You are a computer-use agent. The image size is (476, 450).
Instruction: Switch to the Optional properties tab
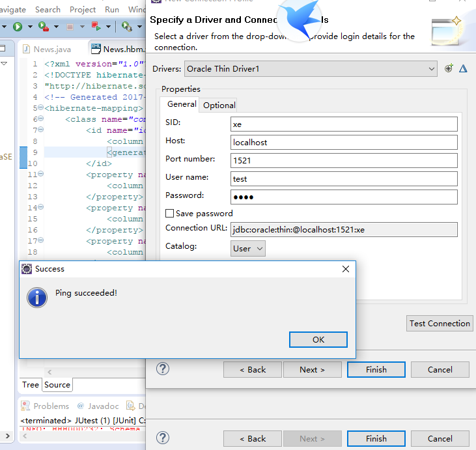tap(219, 105)
